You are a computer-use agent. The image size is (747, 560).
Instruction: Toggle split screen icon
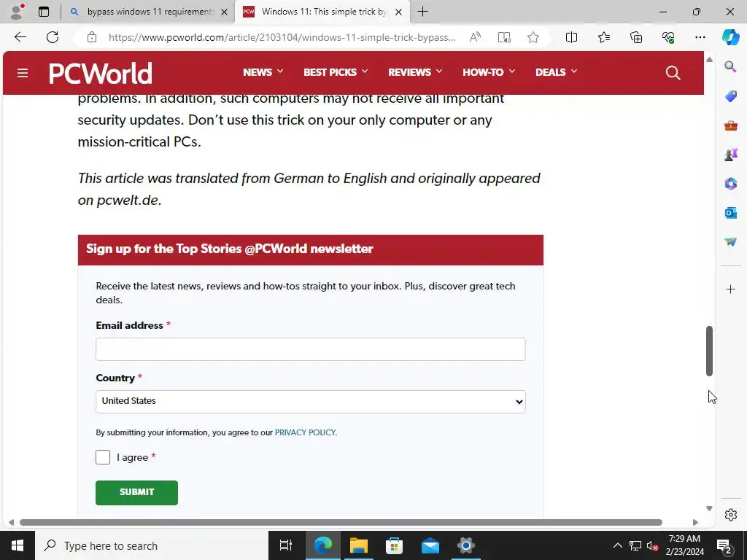pos(571,37)
